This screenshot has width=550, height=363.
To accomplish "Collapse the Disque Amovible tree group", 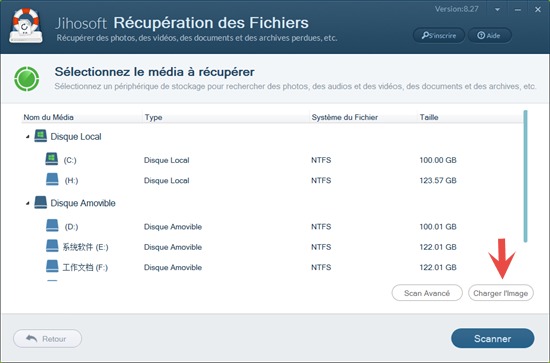I will tap(27, 203).
